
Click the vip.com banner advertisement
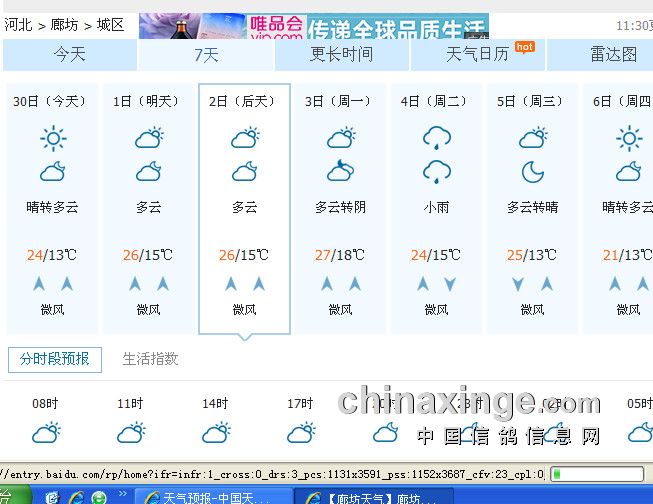tap(313, 25)
